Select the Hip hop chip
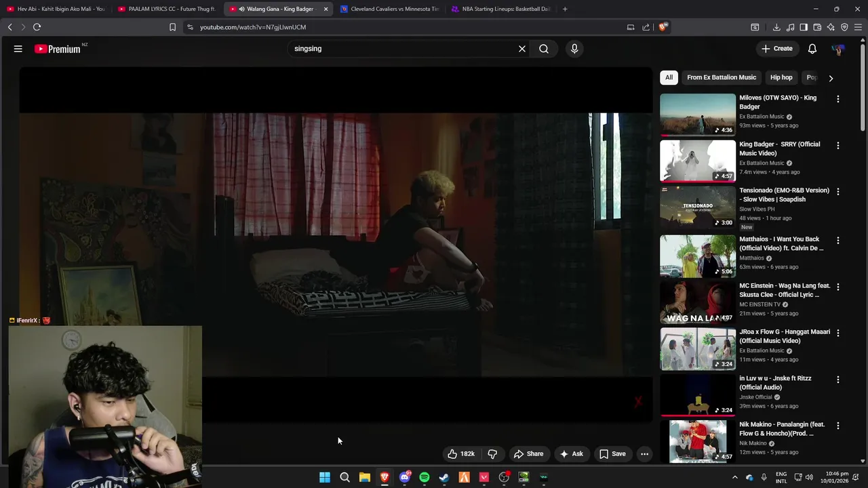868x488 pixels. click(x=781, y=77)
